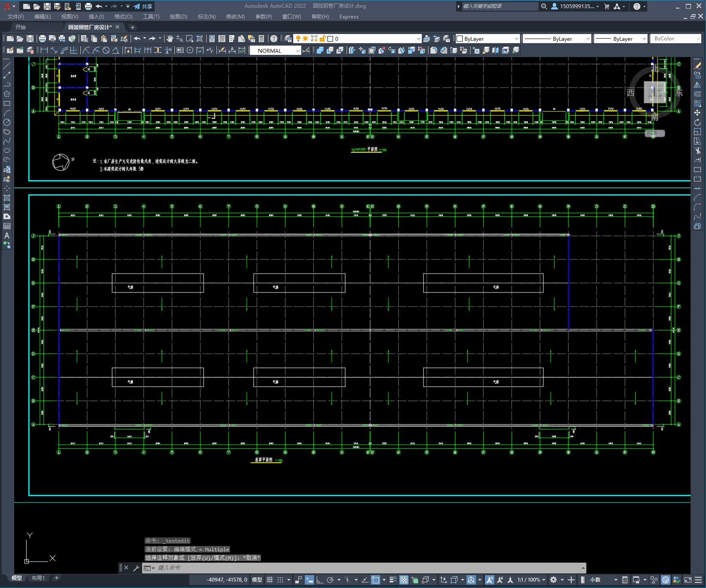This screenshot has height=588, width=706.
Task: Click the 共享 share button
Action: pos(143,6)
